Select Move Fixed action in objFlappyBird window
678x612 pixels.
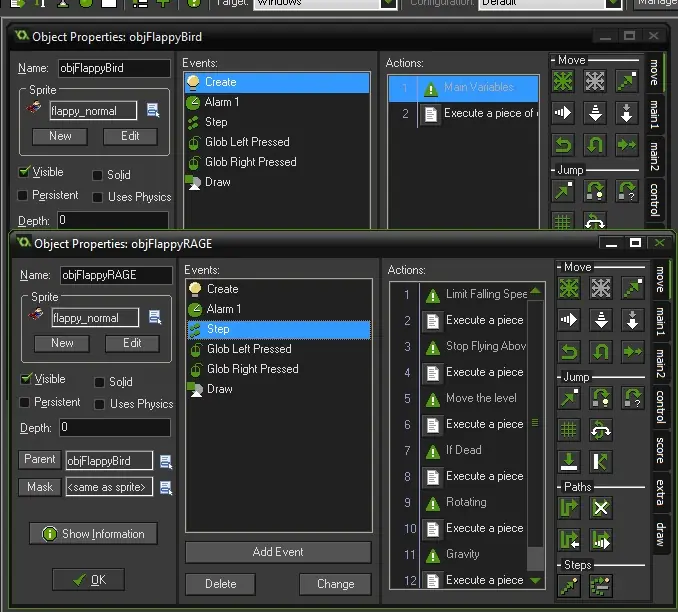pyautogui.click(x=563, y=81)
